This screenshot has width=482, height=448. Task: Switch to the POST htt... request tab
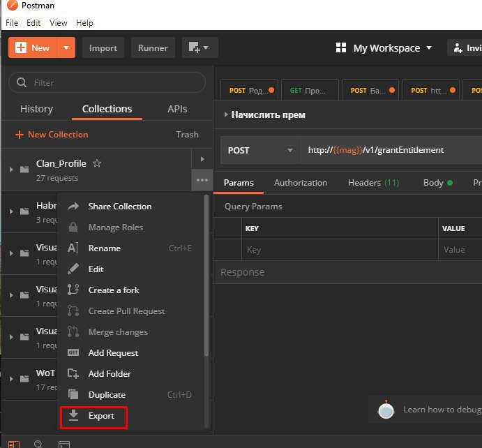[x=430, y=90]
